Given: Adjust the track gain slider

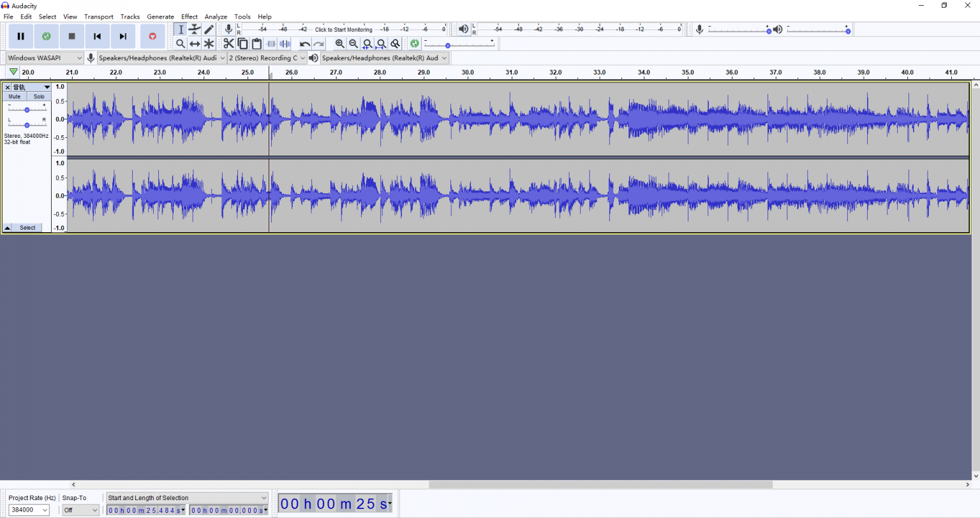Looking at the screenshot, I should (x=27, y=109).
